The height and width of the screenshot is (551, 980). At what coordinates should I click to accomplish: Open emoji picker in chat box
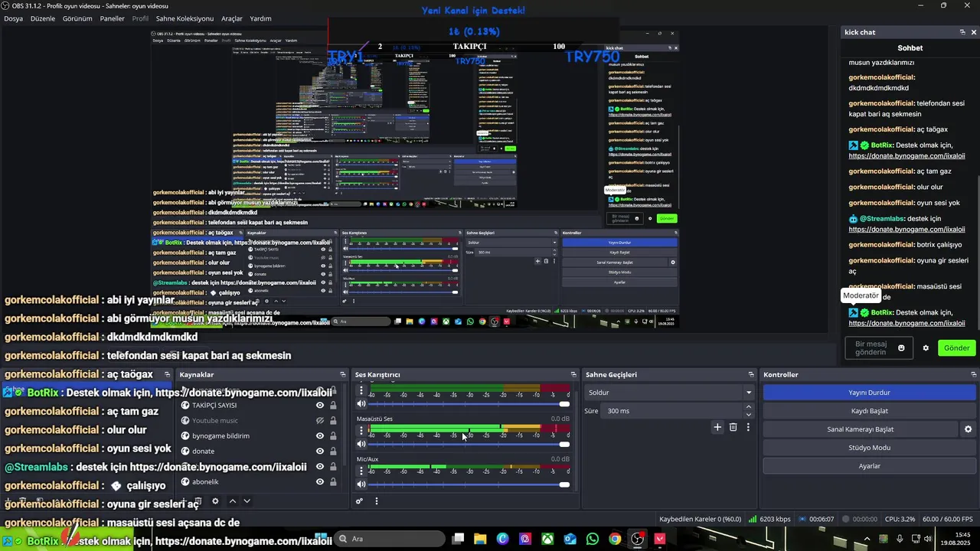(901, 348)
